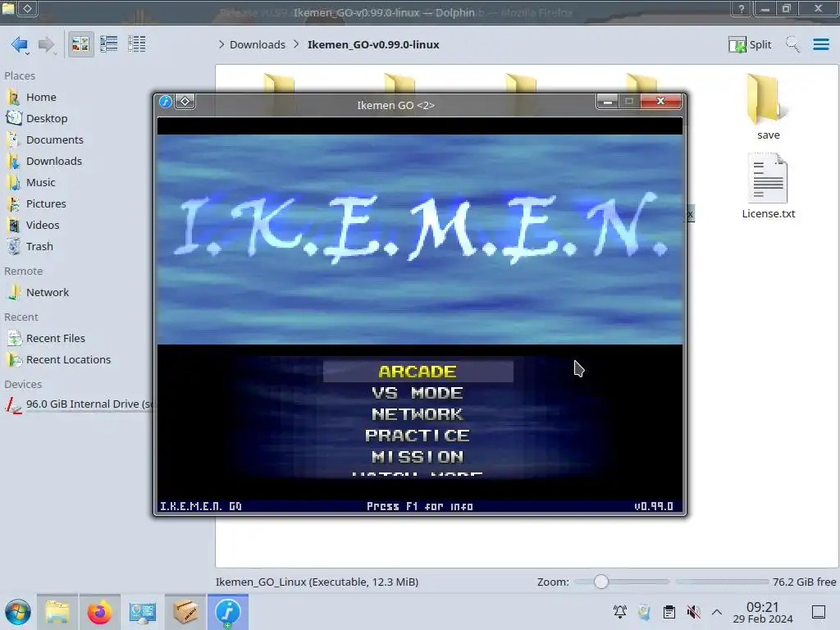
Task: Open Dolphin title bar help button
Action: pos(742,8)
